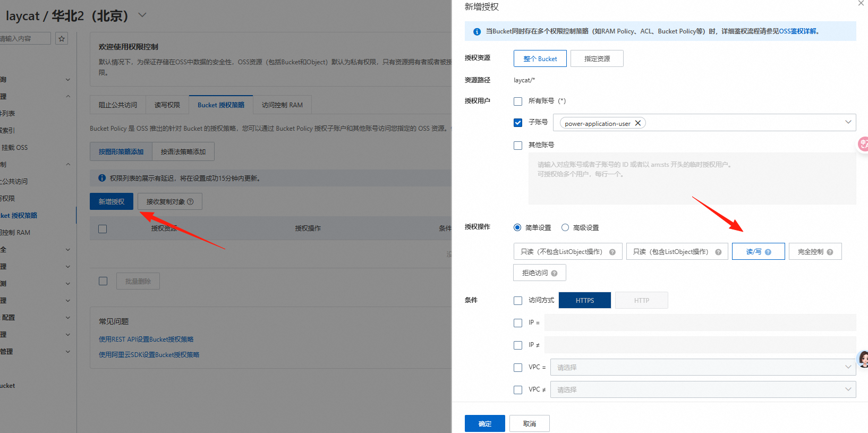Click help icon beside 拒绝访问 button
This screenshot has width=868, height=433.
coord(555,273)
